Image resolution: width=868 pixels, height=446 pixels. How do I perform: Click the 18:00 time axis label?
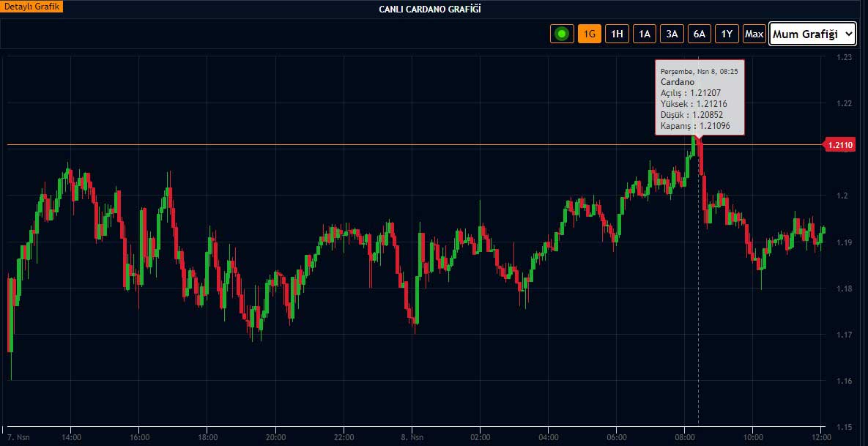(207, 437)
